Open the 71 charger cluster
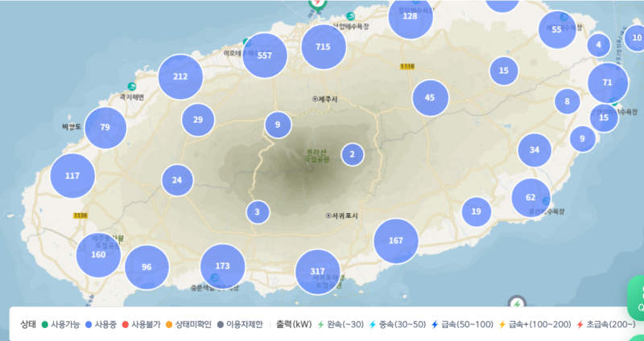 (608, 83)
